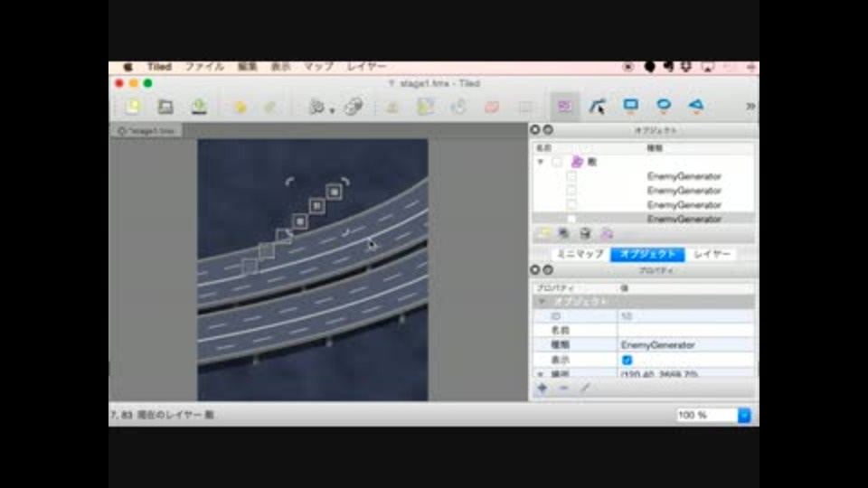
Task: Click the trash remove objects icon
Action: pos(585,233)
